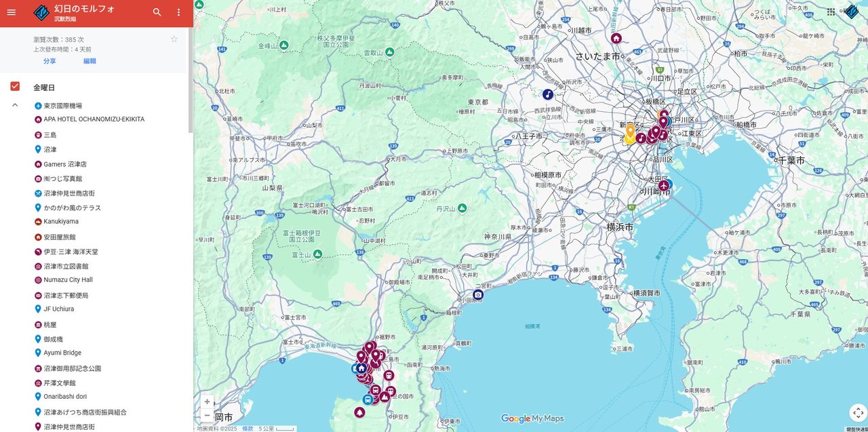Click 分享 to share the map
Viewport: 868px width, 432px height.
tap(50, 61)
